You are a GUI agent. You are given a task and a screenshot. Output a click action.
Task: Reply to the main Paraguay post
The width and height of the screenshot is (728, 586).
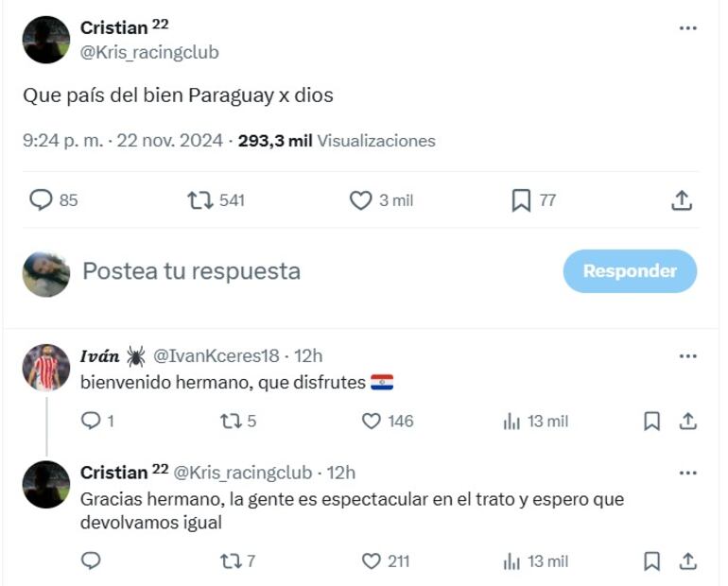pyautogui.click(x=42, y=200)
